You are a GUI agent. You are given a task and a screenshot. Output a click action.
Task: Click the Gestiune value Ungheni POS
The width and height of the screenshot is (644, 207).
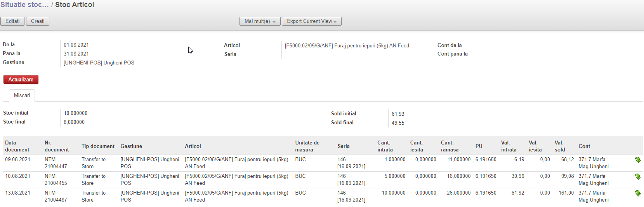(99, 63)
